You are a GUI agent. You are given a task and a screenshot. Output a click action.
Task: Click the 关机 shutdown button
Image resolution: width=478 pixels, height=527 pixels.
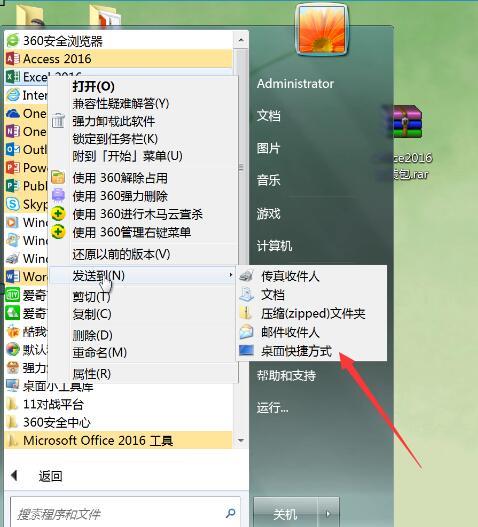(x=285, y=514)
